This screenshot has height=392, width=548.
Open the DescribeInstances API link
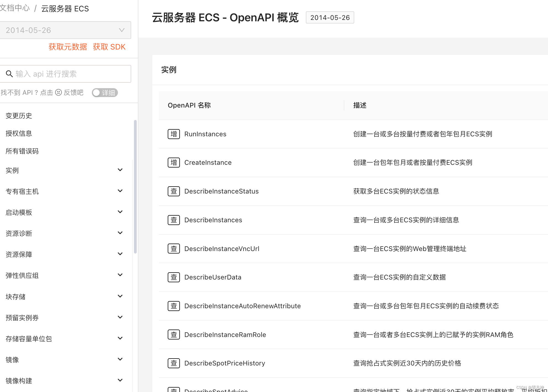pyautogui.click(x=213, y=220)
